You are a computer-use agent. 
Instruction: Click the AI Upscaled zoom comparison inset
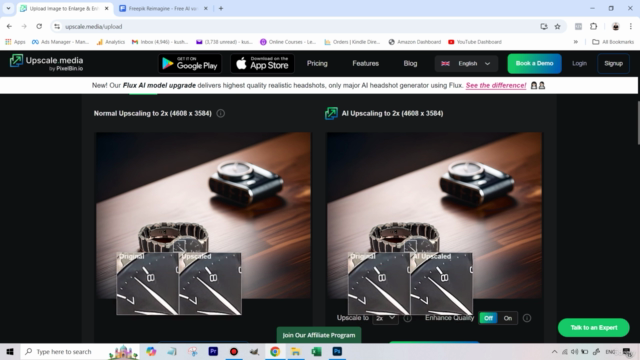pos(441,284)
